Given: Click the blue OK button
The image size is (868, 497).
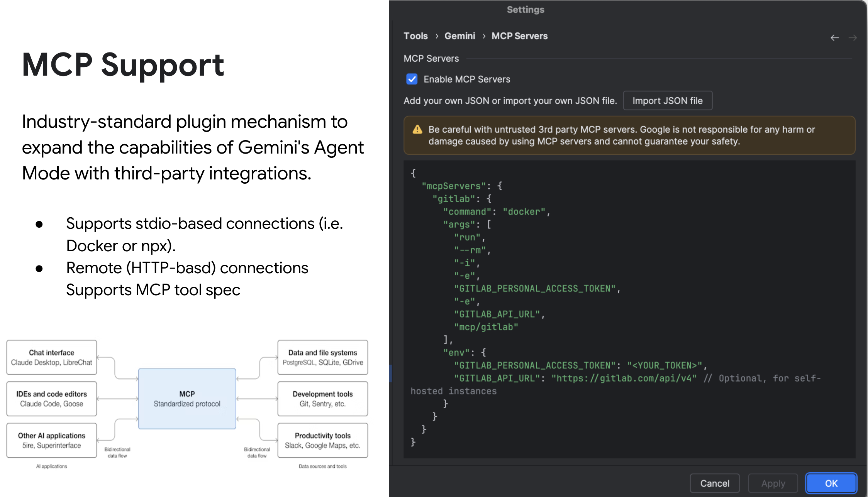Looking at the screenshot, I should [831, 483].
